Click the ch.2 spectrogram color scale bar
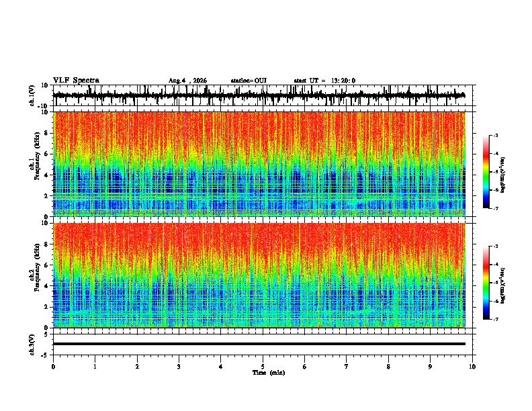The image size is (532, 411). pos(486,283)
